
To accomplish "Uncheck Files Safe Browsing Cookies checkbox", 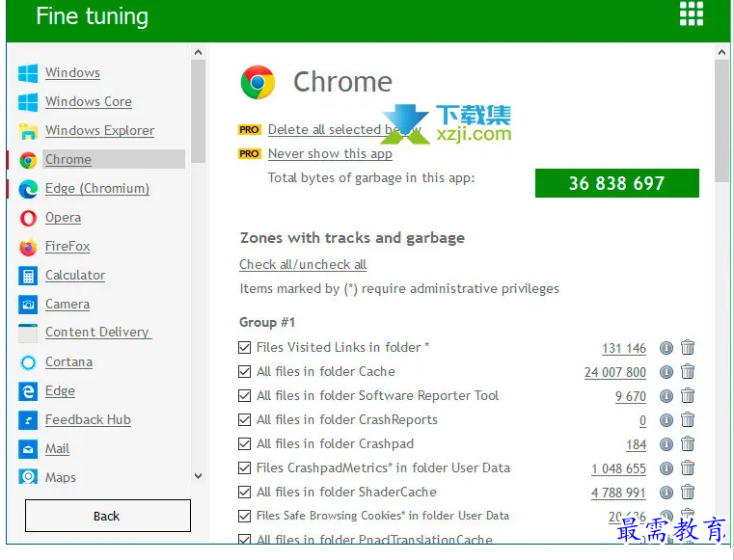I will (x=244, y=516).
